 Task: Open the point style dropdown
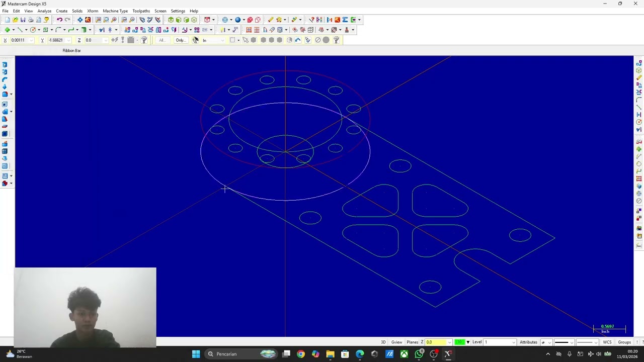[x=549, y=342]
